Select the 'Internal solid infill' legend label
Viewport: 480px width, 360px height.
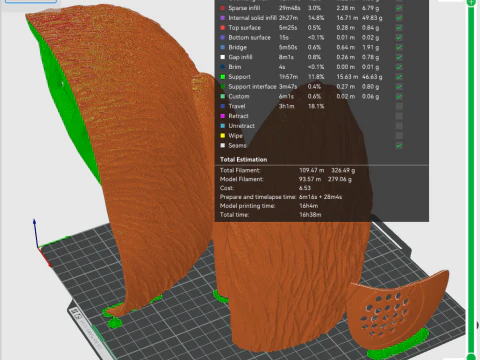[252, 18]
